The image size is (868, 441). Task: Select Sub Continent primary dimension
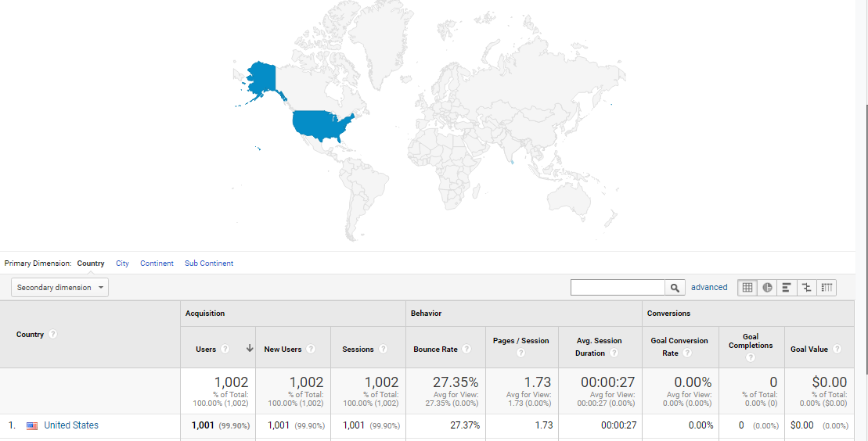click(x=209, y=264)
